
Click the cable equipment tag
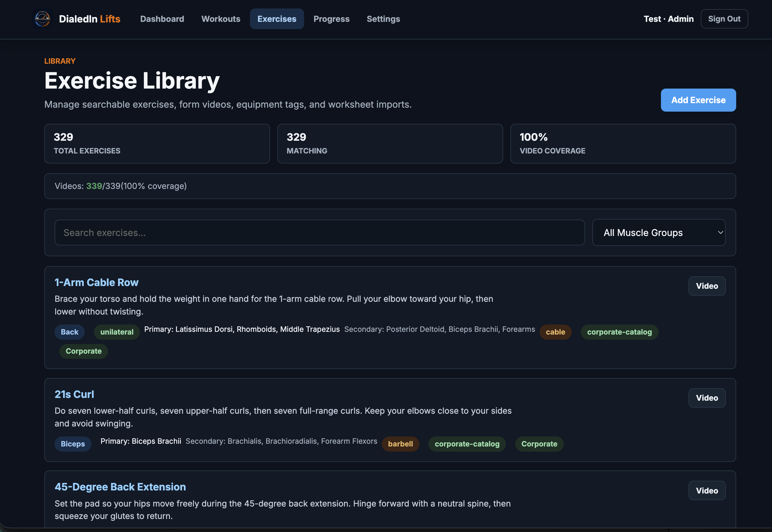[555, 332]
